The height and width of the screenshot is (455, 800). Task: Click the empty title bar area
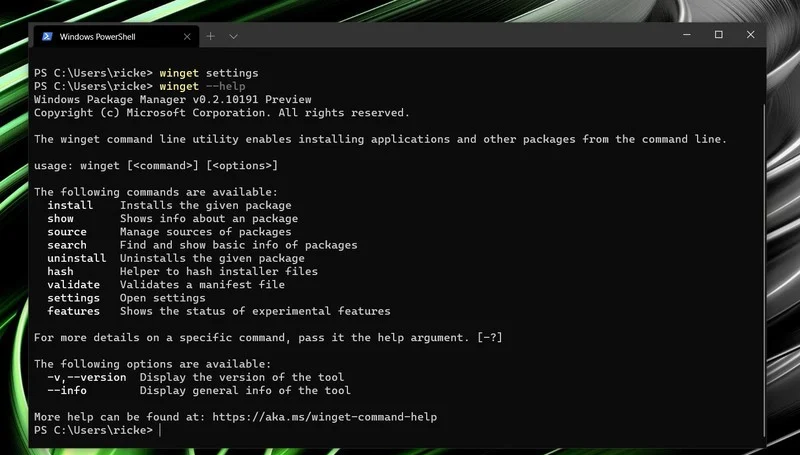(450, 35)
